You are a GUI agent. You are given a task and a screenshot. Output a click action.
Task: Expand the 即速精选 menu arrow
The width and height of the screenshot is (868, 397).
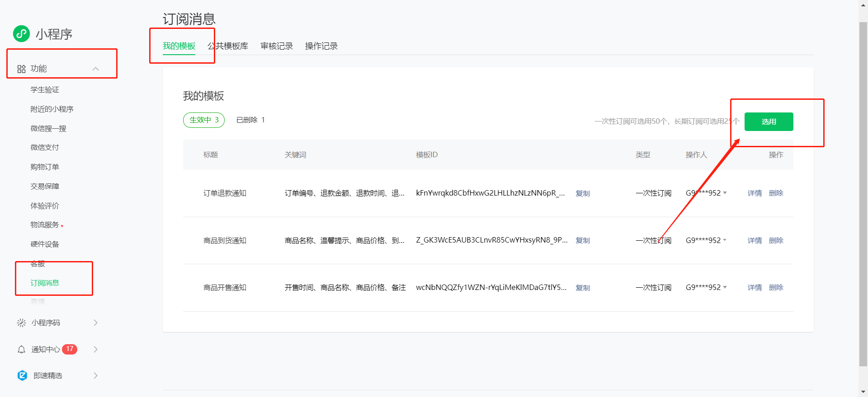coord(95,376)
